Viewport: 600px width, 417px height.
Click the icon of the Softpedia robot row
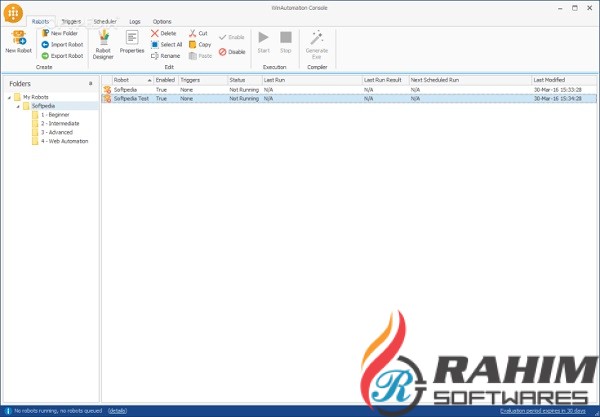coord(107,90)
